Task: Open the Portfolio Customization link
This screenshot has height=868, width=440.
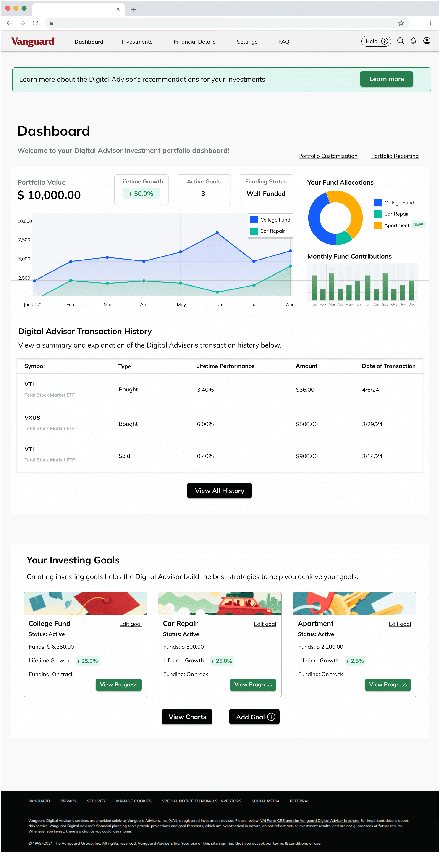Action: [x=327, y=156]
